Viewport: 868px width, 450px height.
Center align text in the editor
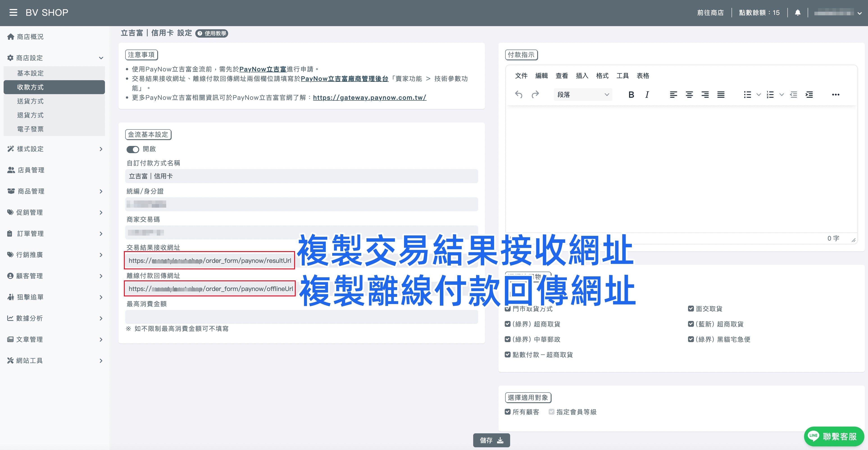pyautogui.click(x=689, y=95)
